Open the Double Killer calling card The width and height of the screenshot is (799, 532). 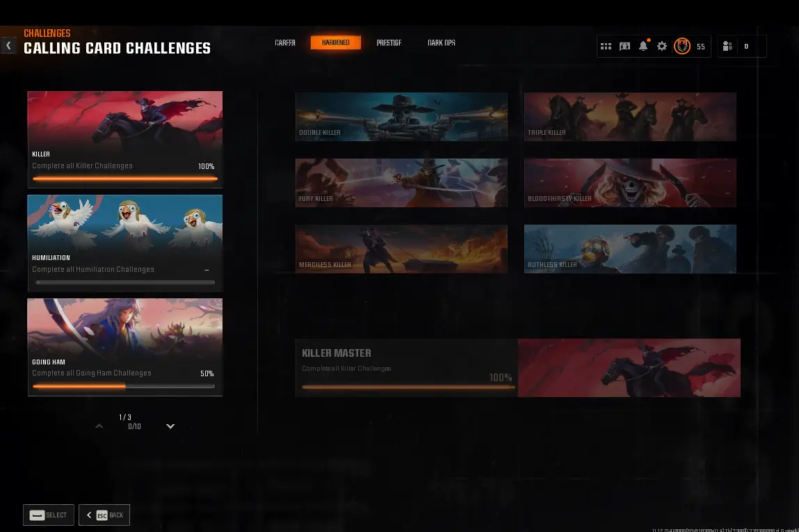(401, 117)
